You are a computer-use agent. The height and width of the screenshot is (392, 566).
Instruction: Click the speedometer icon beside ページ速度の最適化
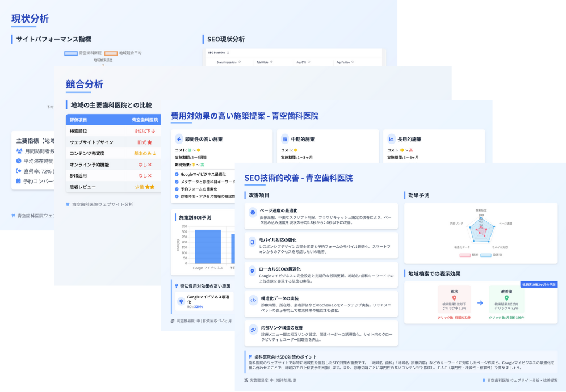click(x=254, y=213)
